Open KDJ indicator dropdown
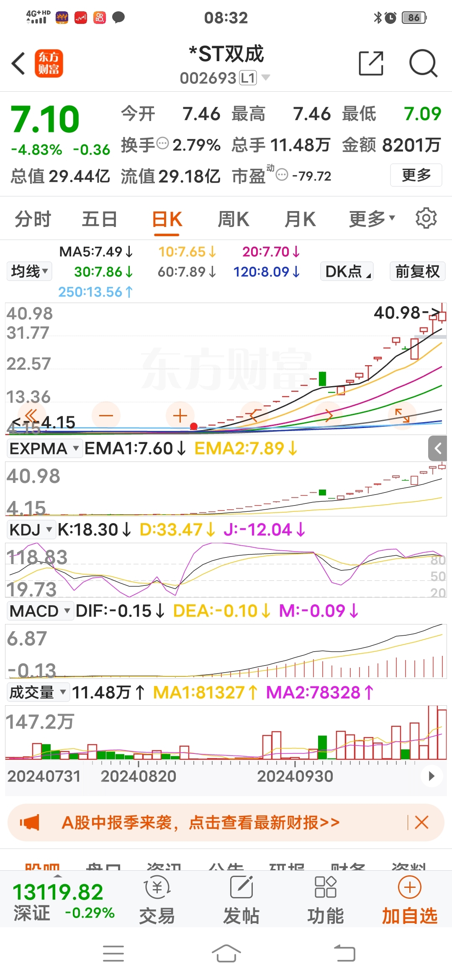 pyautogui.click(x=31, y=530)
